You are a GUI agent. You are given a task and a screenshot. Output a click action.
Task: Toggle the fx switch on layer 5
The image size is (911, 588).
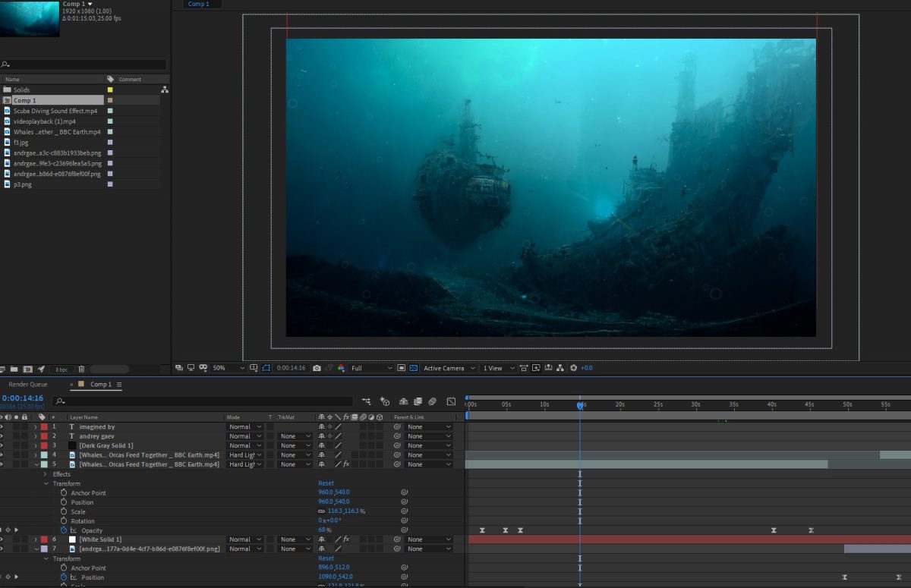click(x=346, y=464)
